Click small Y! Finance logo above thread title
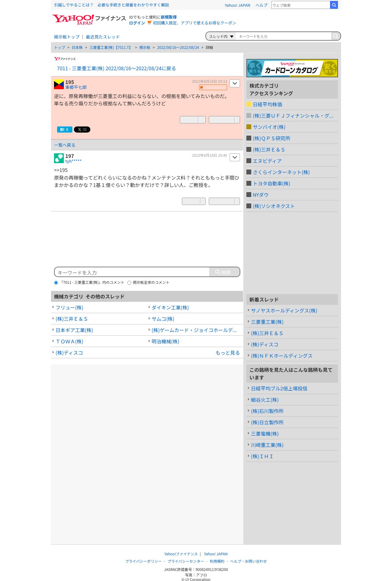This screenshot has height=581, width=392. pos(65,59)
